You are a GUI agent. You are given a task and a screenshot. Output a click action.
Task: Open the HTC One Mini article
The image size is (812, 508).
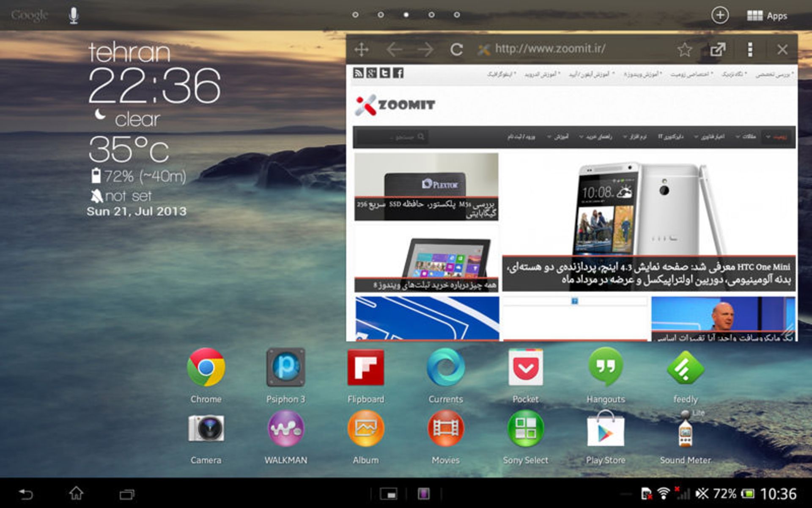(x=649, y=222)
